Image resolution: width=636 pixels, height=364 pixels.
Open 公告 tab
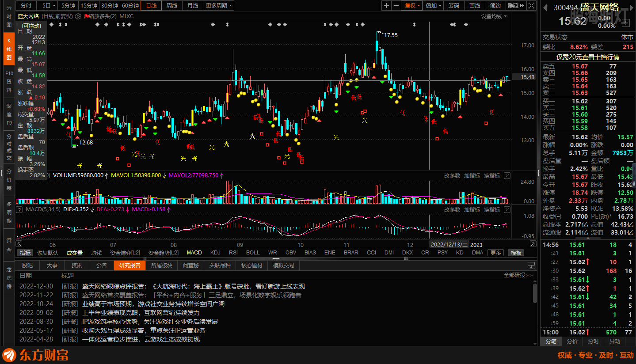click(x=102, y=265)
